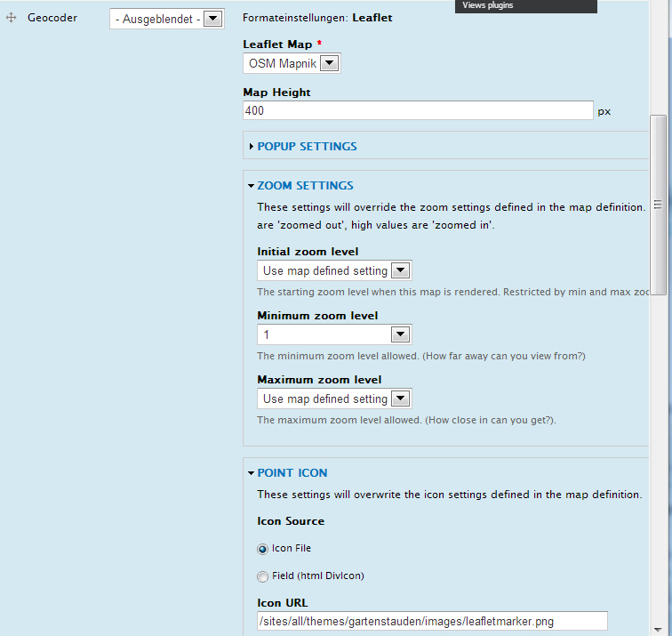Open the Geocoder region dropdown showing Ausgeblendet
The width and height of the screenshot is (672, 636).
[167, 19]
